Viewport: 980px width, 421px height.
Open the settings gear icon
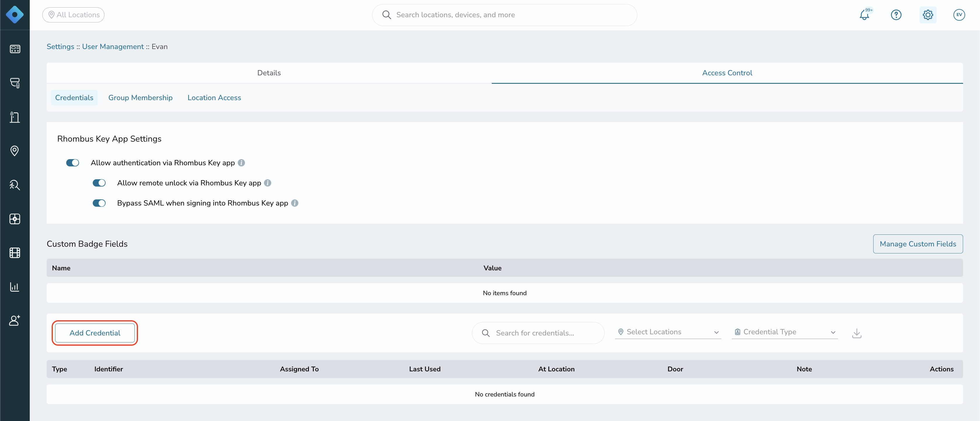pyautogui.click(x=928, y=15)
